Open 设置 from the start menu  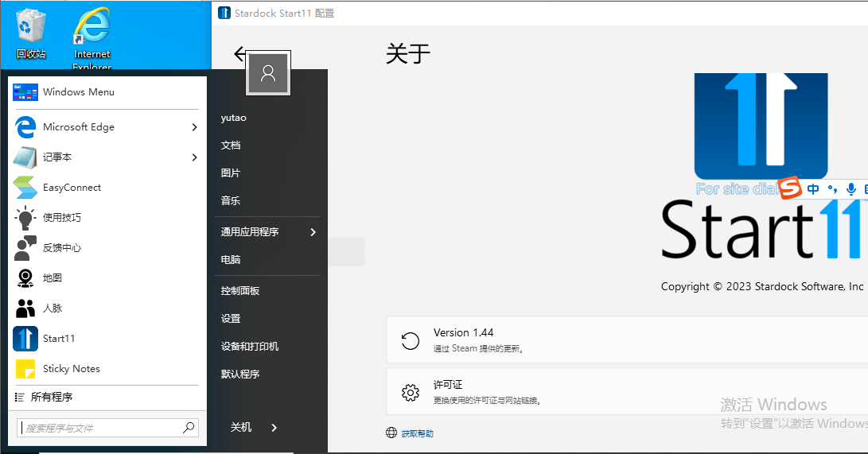(231, 319)
